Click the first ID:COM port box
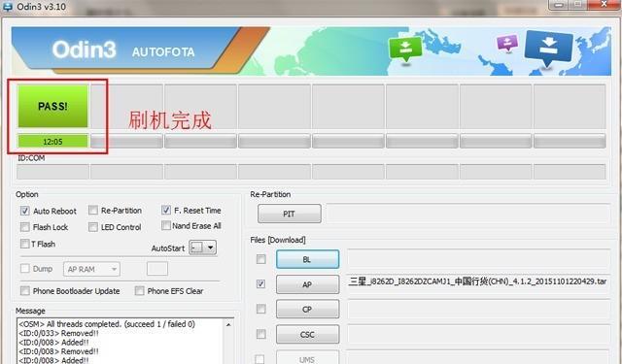Screen dimensions: 622x364 (x=52, y=172)
